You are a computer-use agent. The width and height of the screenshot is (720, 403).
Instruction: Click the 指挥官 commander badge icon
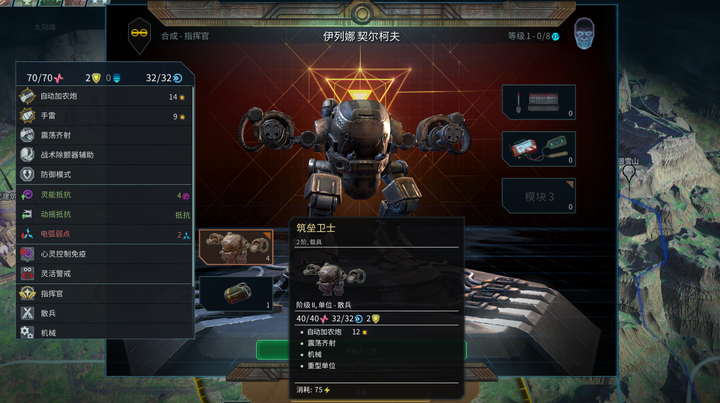click(x=27, y=293)
